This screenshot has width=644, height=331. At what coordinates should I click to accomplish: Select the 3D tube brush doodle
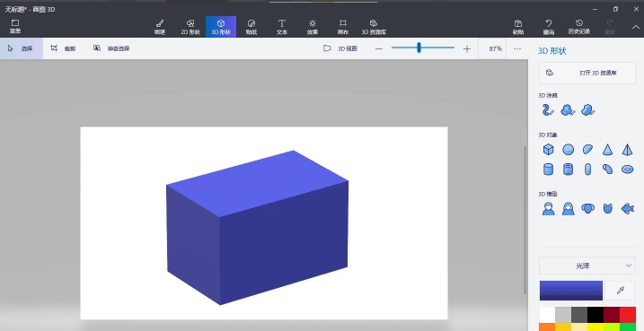click(x=548, y=110)
